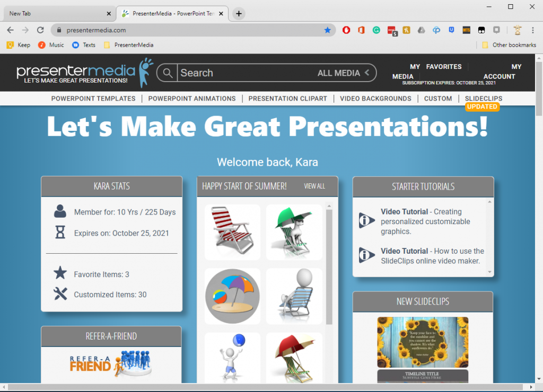Click the horizontal scrollbar at page bottom
Image resolution: width=543 pixels, height=392 pixels.
(265, 387)
